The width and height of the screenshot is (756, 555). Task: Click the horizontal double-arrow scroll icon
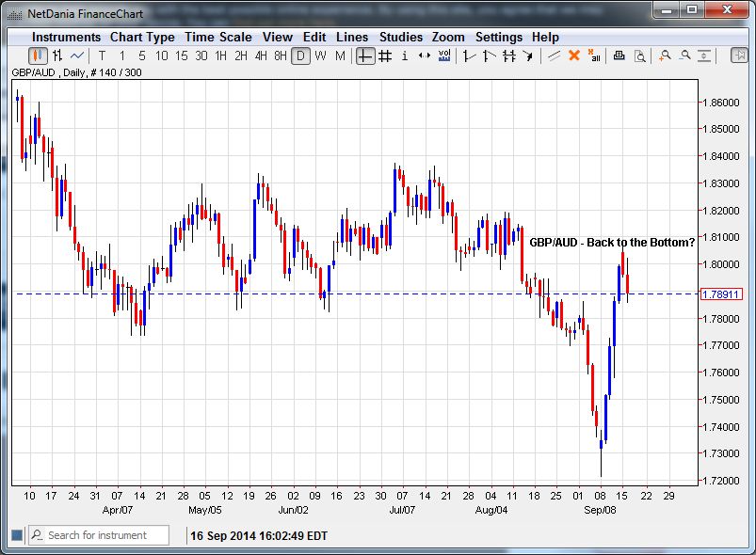click(425, 56)
